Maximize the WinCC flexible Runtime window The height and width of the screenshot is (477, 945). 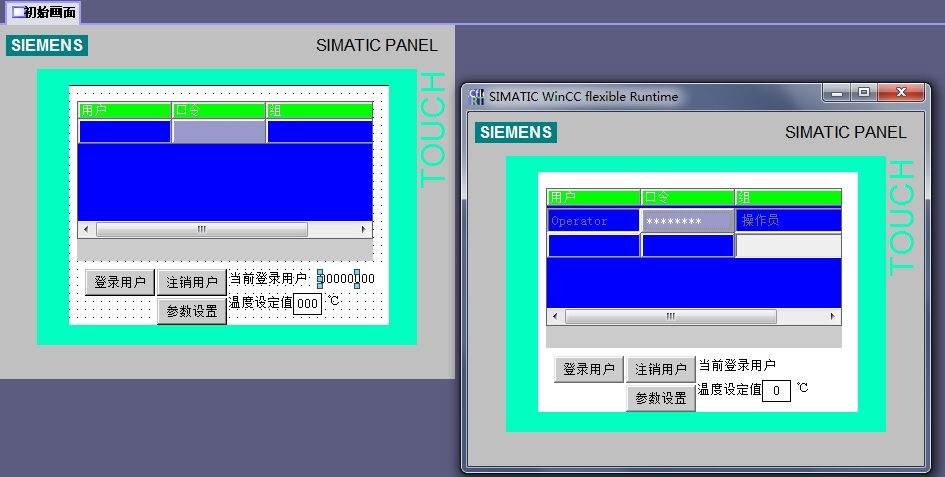coord(864,93)
